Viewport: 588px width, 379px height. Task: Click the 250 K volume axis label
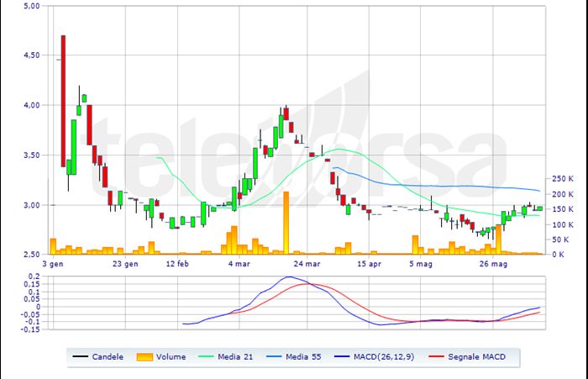(563, 179)
